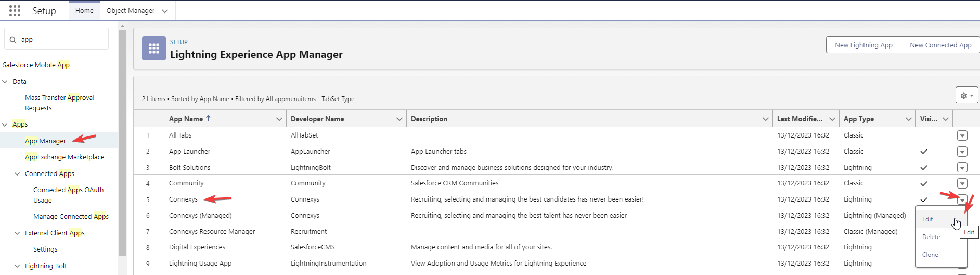
Task: Click Connexys (Managed) app name
Action: [x=200, y=215]
